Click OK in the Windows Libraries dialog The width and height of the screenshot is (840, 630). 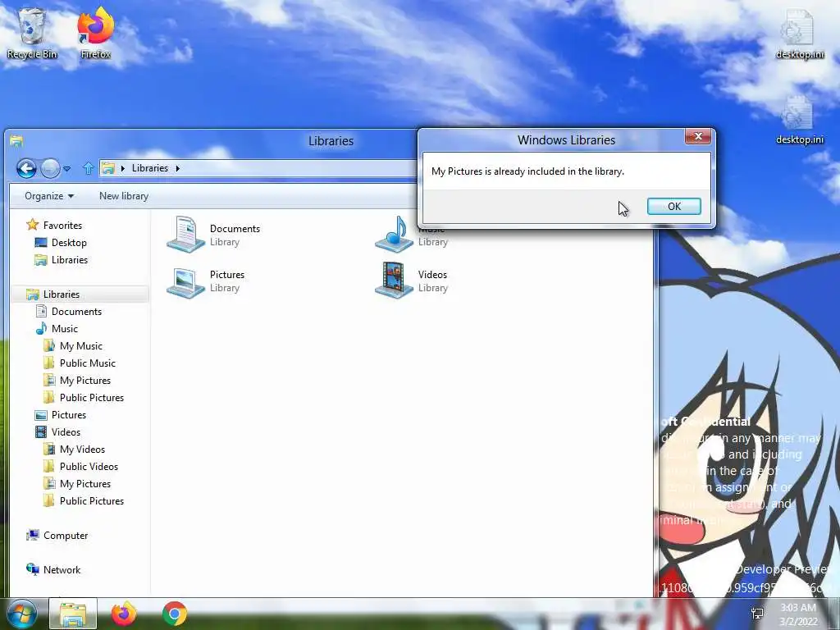(674, 206)
